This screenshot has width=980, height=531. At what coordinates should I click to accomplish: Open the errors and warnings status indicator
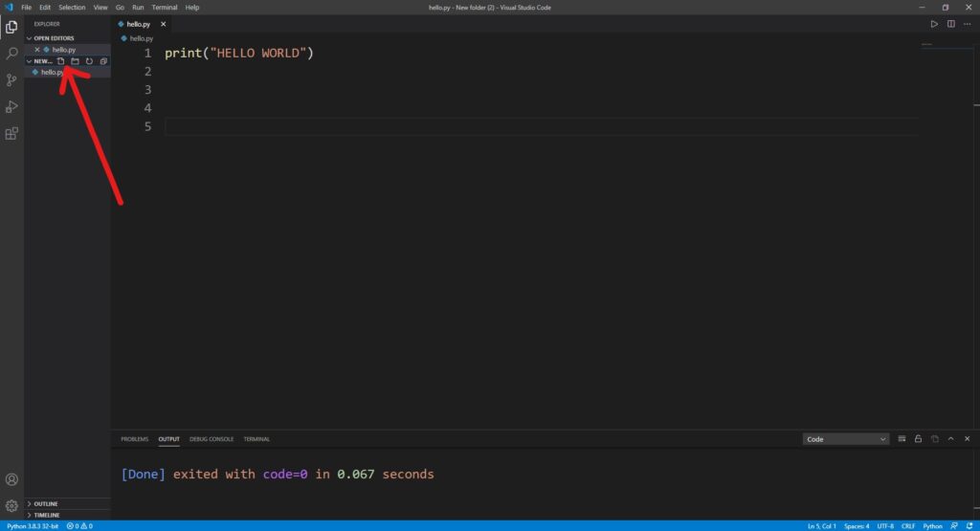pyautogui.click(x=79, y=526)
